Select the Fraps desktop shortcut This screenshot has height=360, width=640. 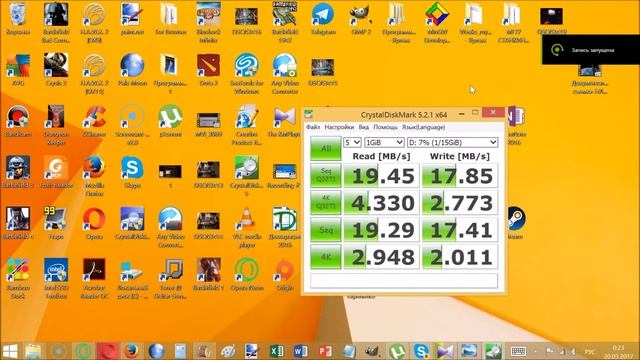tap(56, 223)
